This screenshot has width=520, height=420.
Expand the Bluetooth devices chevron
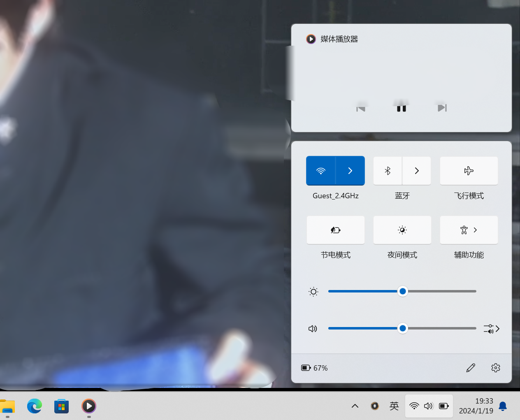pyautogui.click(x=417, y=171)
